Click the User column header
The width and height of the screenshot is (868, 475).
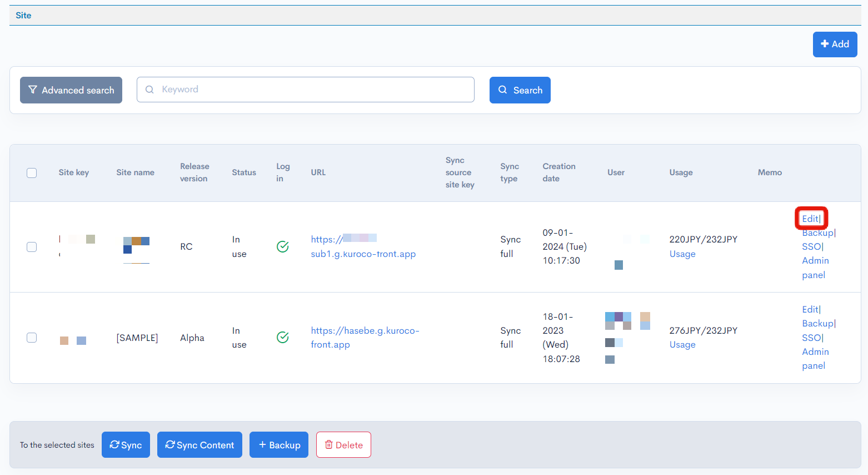(616, 172)
